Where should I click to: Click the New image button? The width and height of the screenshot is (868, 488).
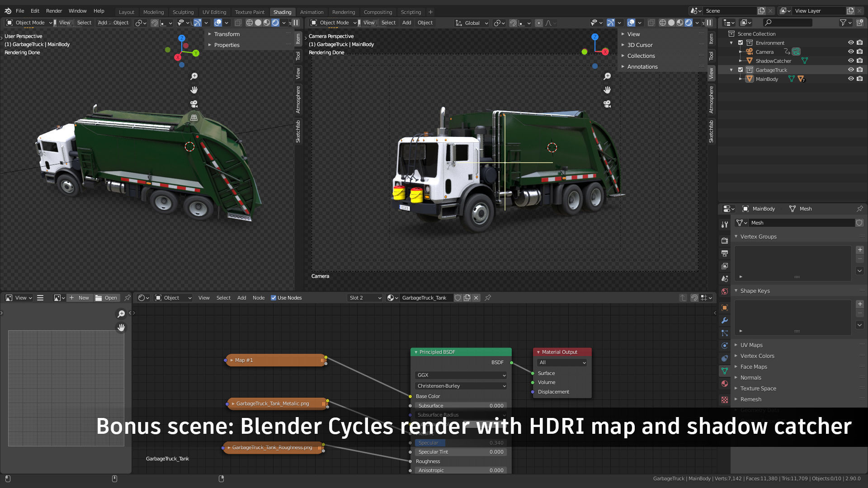[x=79, y=298]
